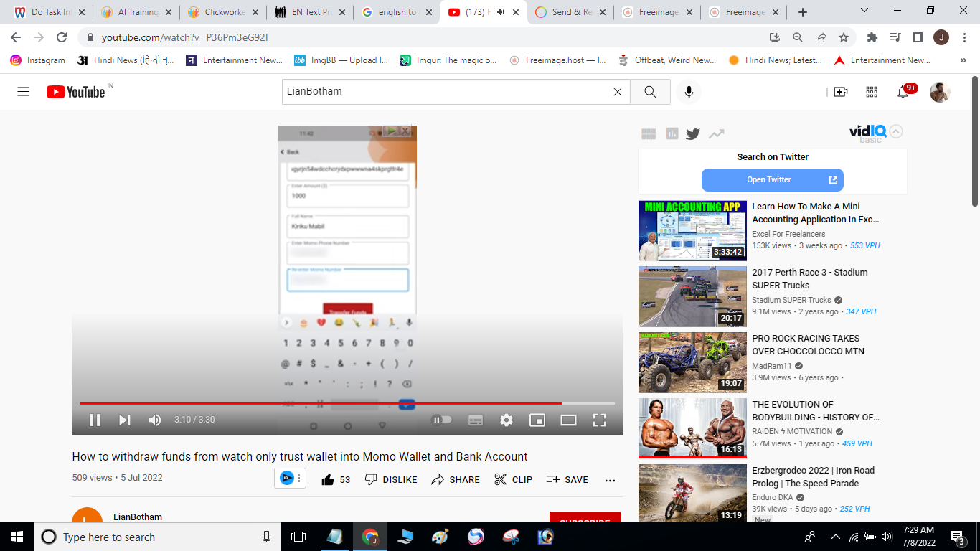Screen dimensions: 980x551
Task: Open the LianBotham channel name
Action: pyautogui.click(x=138, y=517)
